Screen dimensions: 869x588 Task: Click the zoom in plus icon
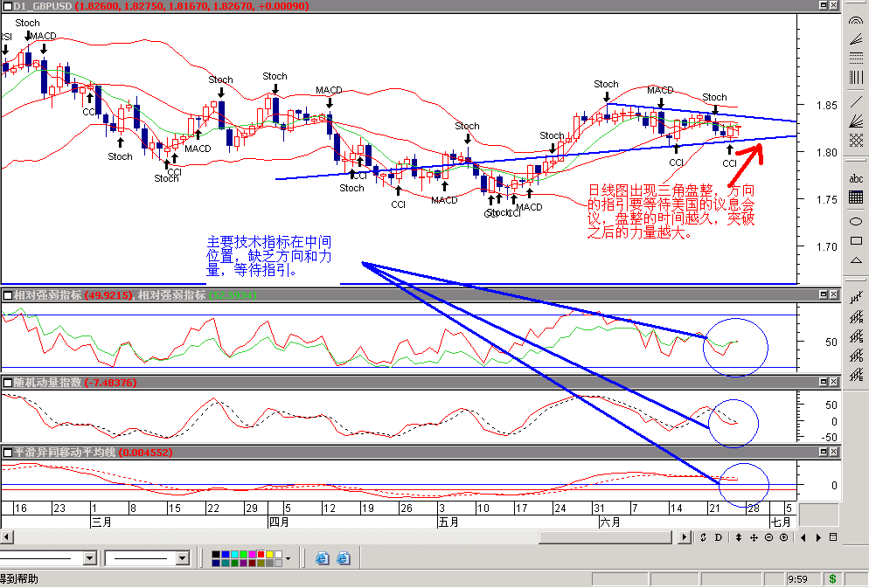click(x=783, y=537)
